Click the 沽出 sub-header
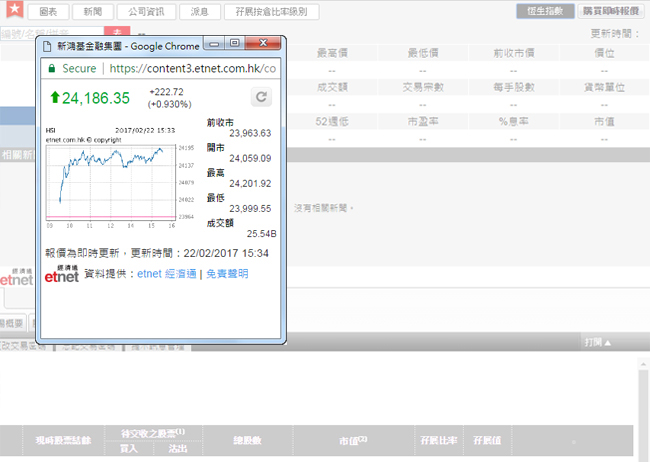The image size is (650, 462). pyautogui.click(x=178, y=448)
